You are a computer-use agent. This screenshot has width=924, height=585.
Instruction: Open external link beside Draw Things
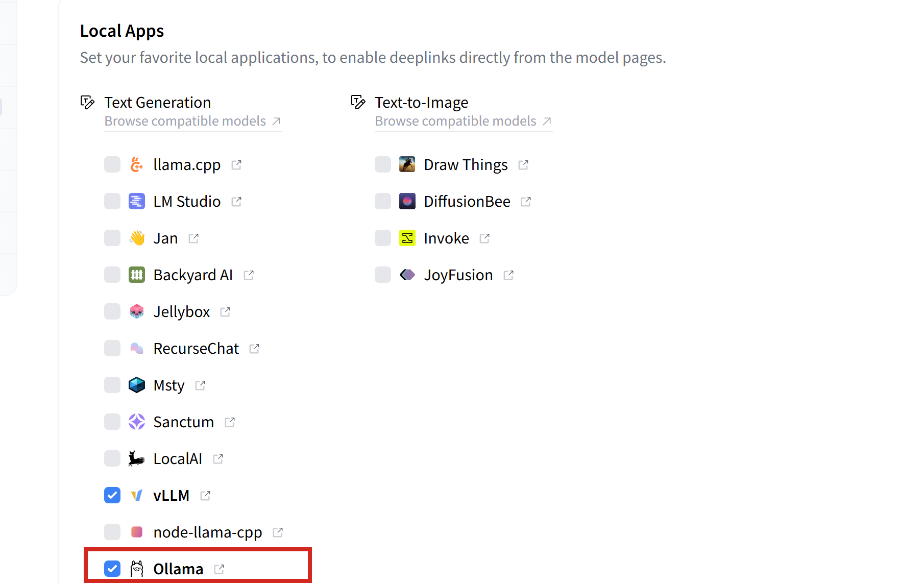tap(523, 165)
